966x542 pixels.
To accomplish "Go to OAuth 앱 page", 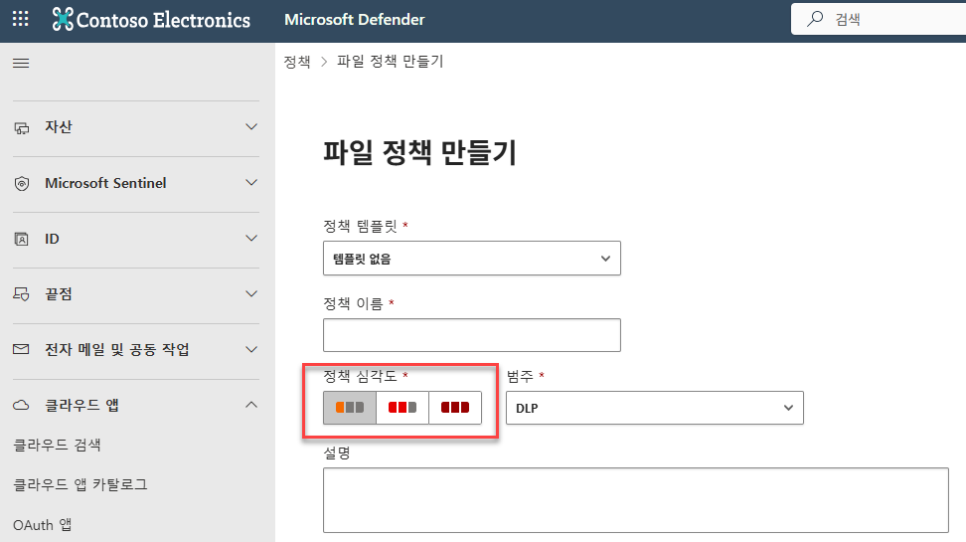I will tap(43, 525).
